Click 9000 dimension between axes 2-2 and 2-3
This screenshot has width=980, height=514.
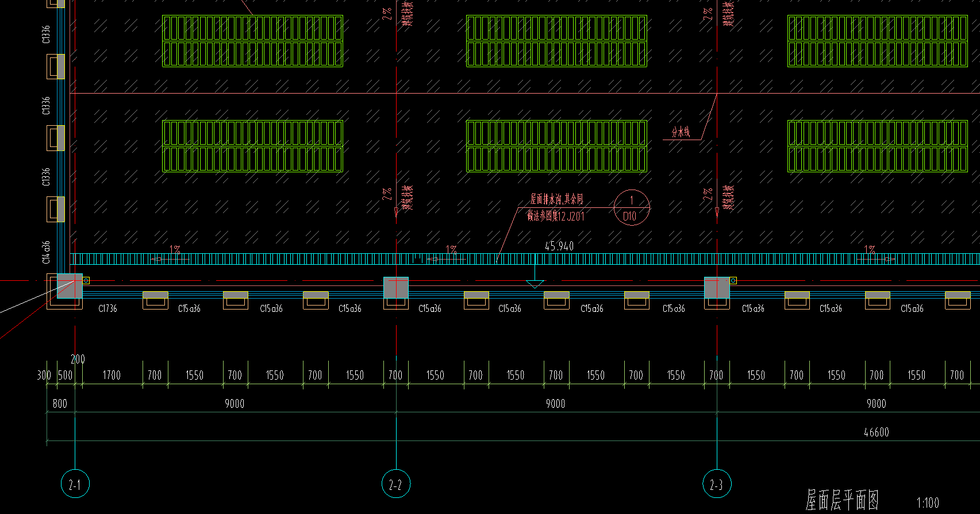555,403
